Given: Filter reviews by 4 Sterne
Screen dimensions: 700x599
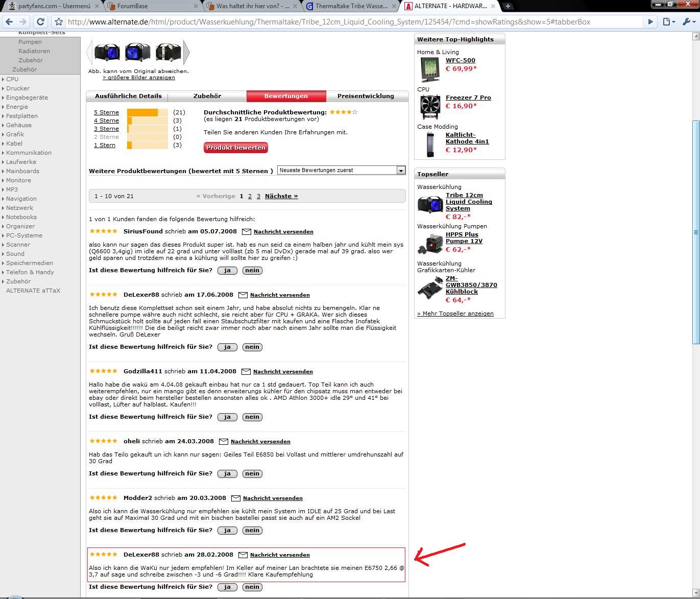Looking at the screenshot, I should 106,121.
